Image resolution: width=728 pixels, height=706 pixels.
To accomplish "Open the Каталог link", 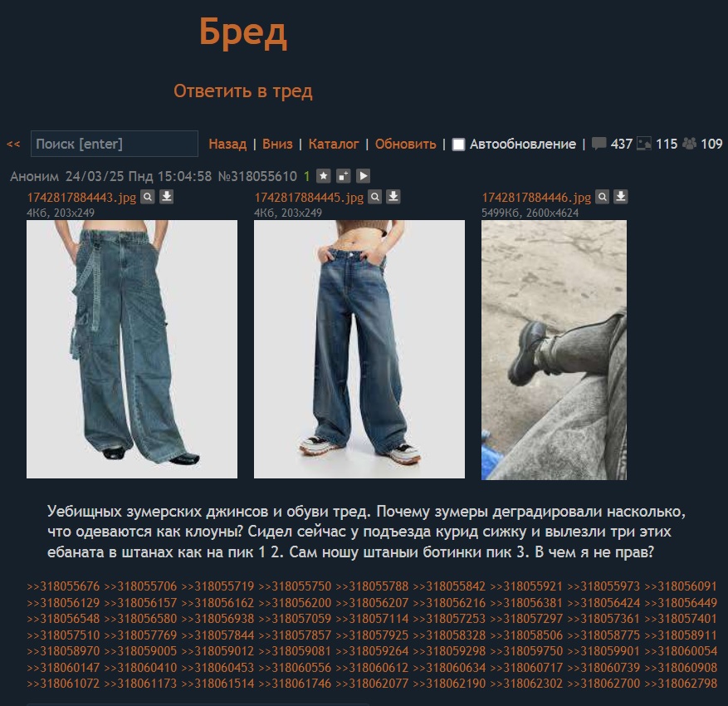I will coord(334,144).
